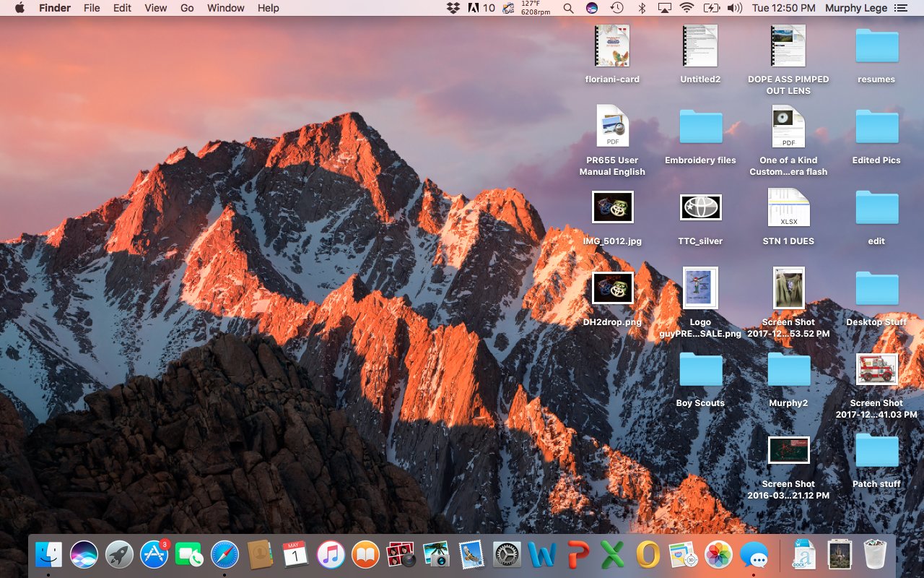The width and height of the screenshot is (924, 578).
Task: Click the Bluetooth status icon
Action: [641, 8]
